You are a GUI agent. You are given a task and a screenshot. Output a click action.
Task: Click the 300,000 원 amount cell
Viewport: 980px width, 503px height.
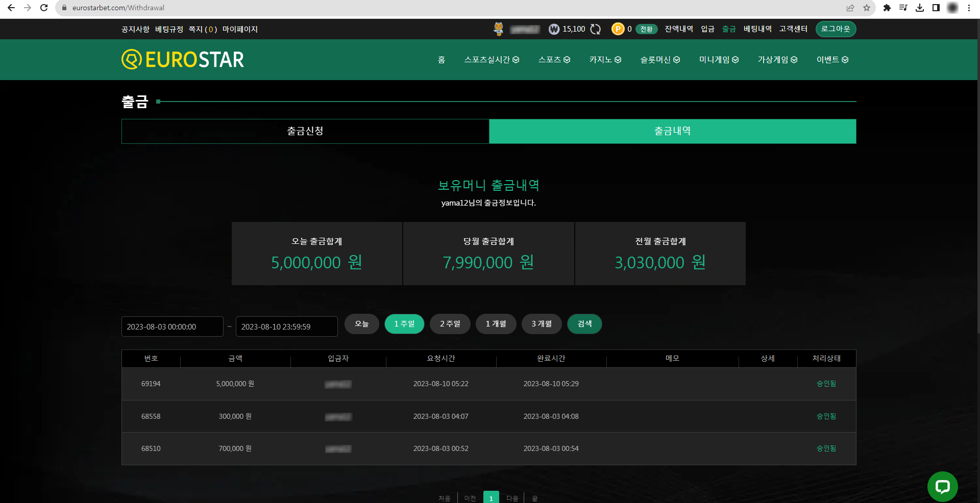(235, 416)
